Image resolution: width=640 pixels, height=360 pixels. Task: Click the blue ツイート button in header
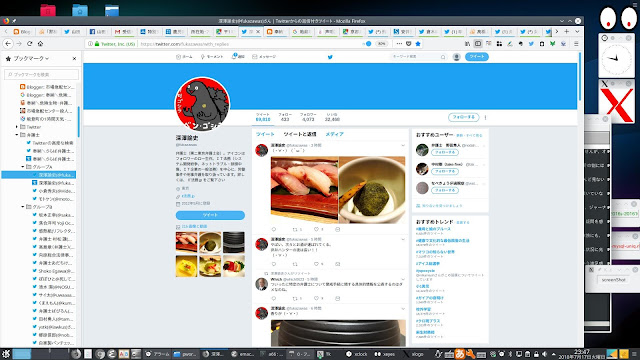tap(477, 57)
